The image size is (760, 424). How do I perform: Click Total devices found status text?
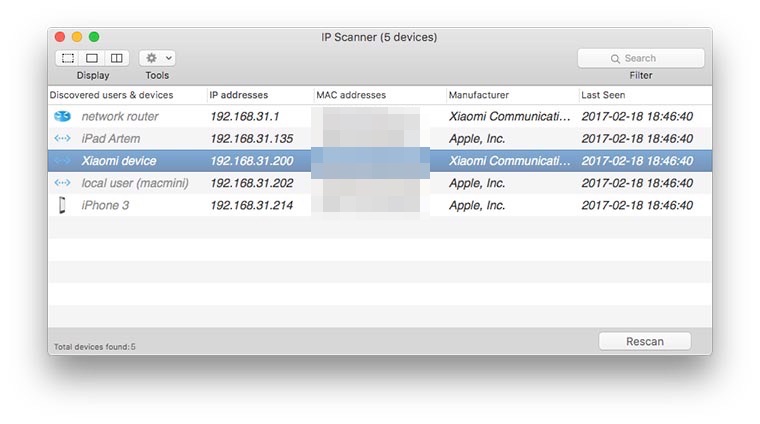pos(95,346)
